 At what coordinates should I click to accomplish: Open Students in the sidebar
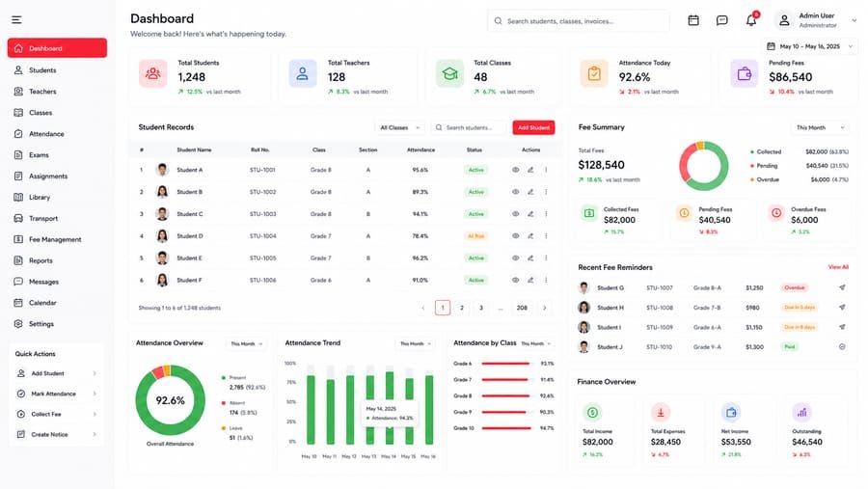tap(57, 70)
